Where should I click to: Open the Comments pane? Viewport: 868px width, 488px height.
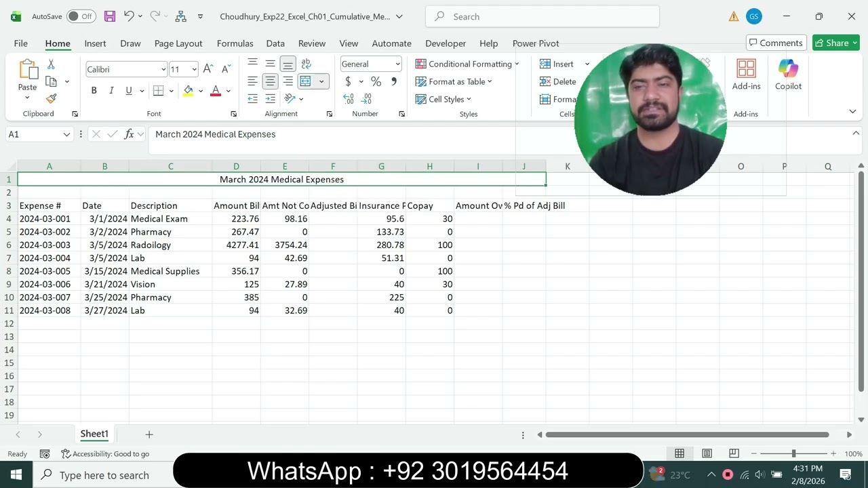(776, 43)
